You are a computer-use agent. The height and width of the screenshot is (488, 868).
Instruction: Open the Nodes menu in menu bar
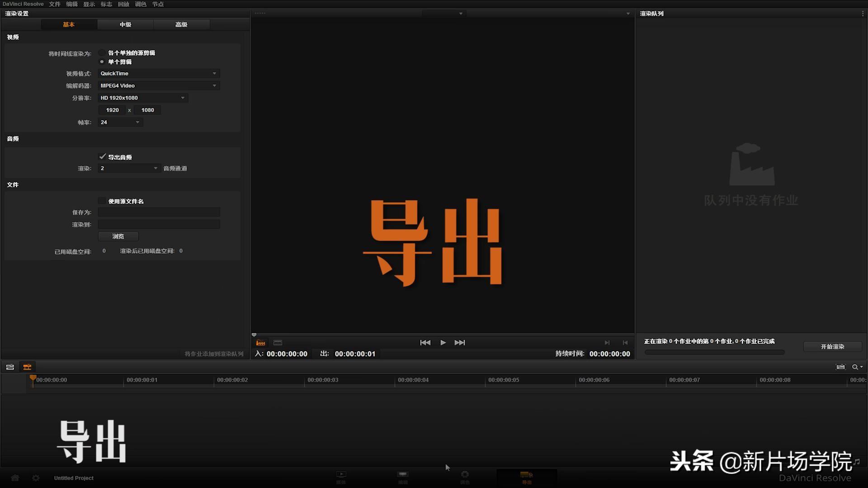point(158,4)
